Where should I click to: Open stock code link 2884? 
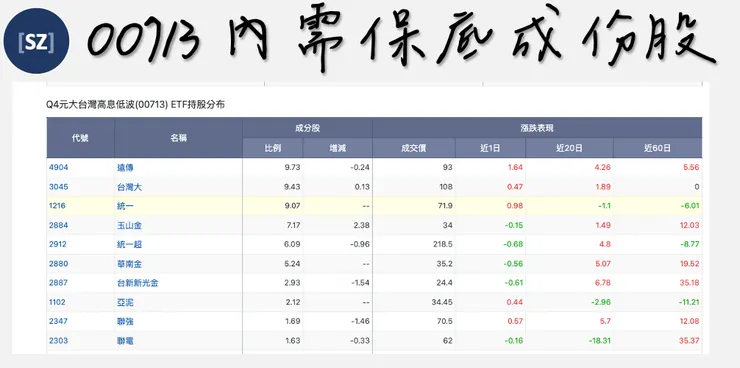59,225
